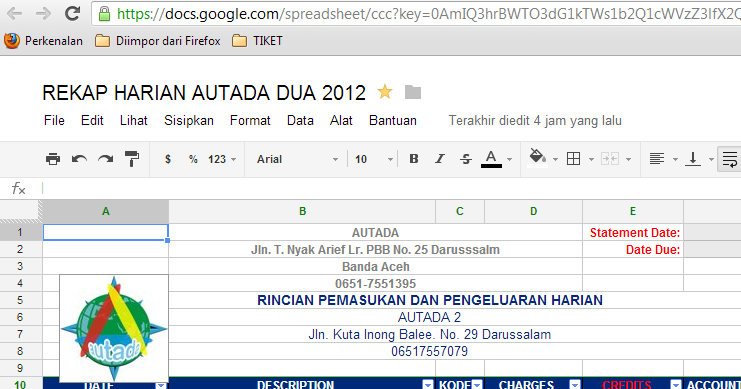This screenshot has width=741, height=389.
Task: Click the browser forward arrow
Action: [x=43, y=14]
